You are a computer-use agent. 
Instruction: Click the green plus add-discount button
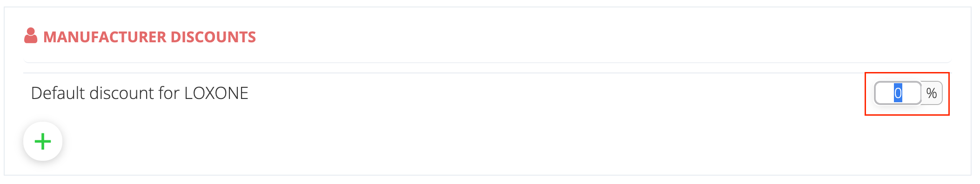coord(43,141)
